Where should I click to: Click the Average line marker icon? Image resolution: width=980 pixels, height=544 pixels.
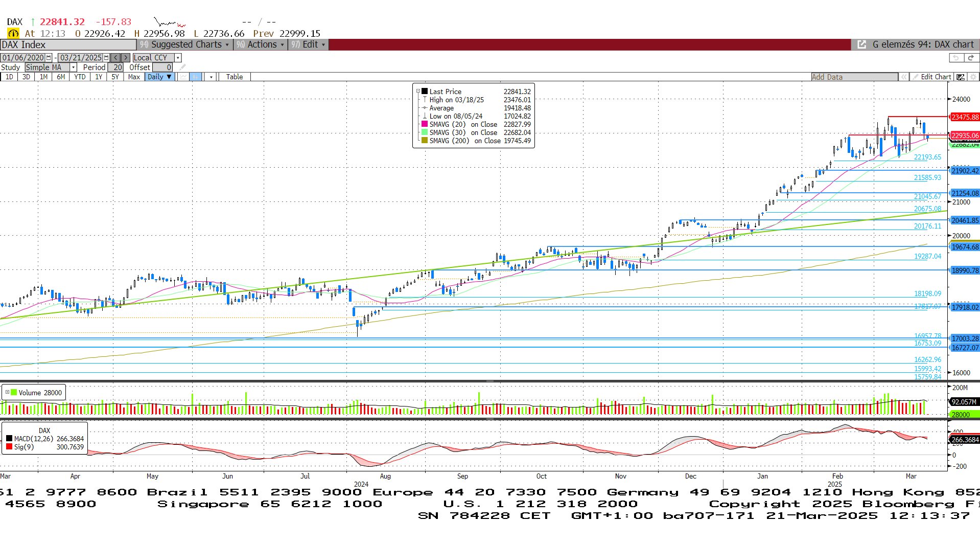pyautogui.click(x=425, y=108)
